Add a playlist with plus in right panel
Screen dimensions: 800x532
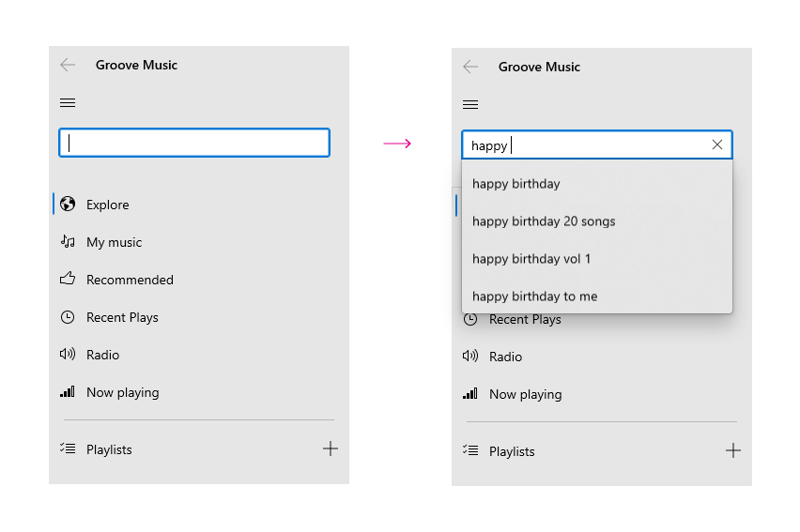[732, 450]
